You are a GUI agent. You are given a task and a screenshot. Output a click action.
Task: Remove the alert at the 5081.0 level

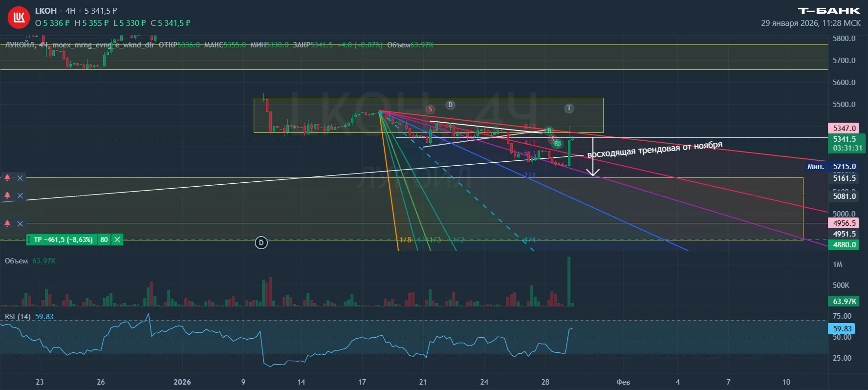[20, 195]
